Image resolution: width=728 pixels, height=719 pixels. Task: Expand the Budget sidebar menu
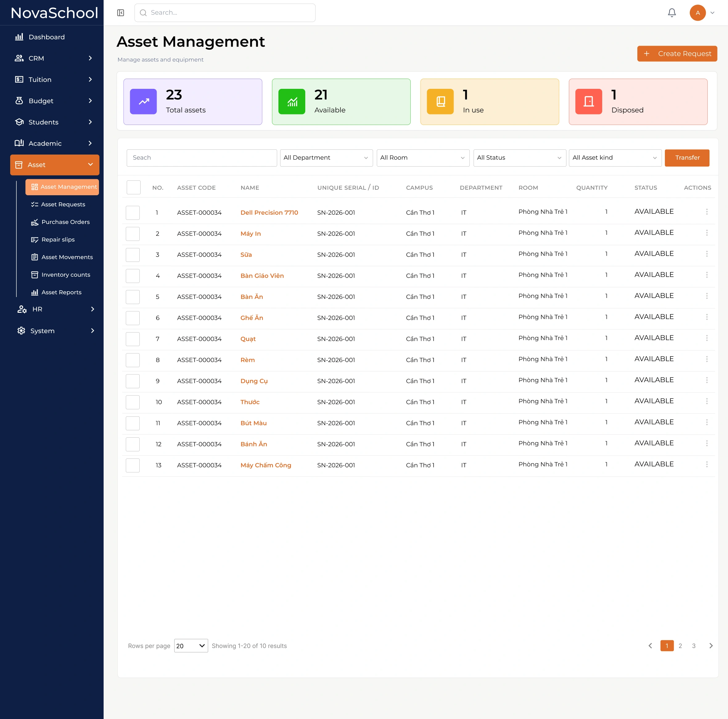[54, 101]
